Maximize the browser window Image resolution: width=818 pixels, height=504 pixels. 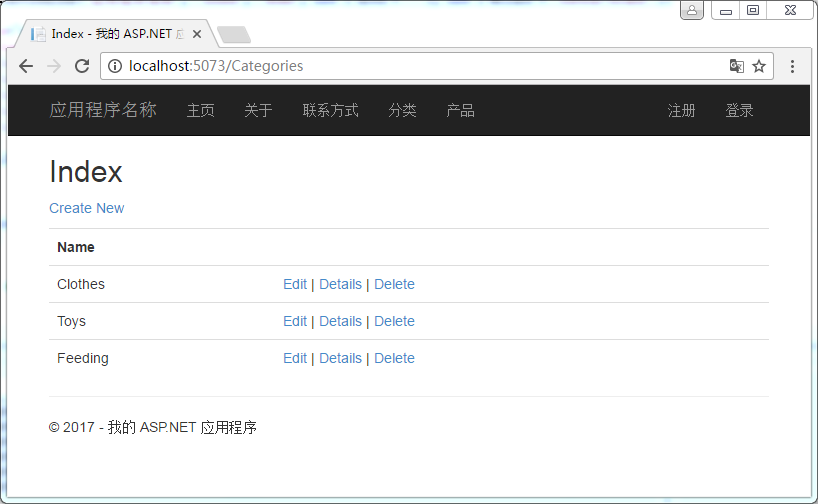point(753,10)
